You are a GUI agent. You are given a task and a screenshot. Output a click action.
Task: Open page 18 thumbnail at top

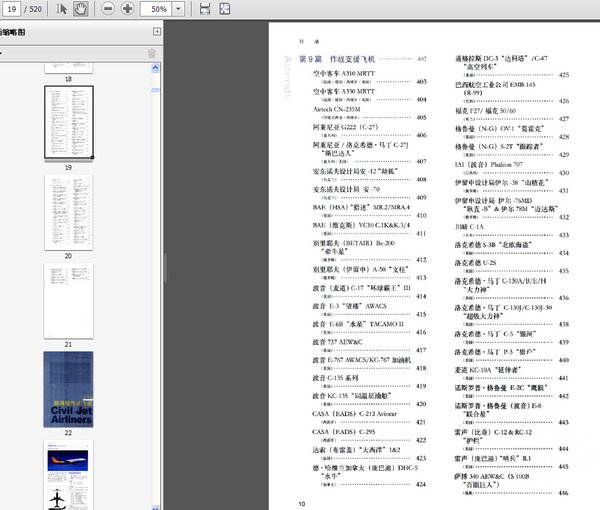click(68, 65)
